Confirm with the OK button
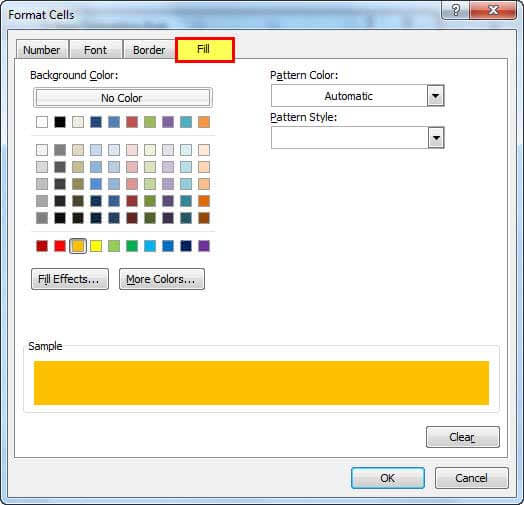 click(x=388, y=478)
